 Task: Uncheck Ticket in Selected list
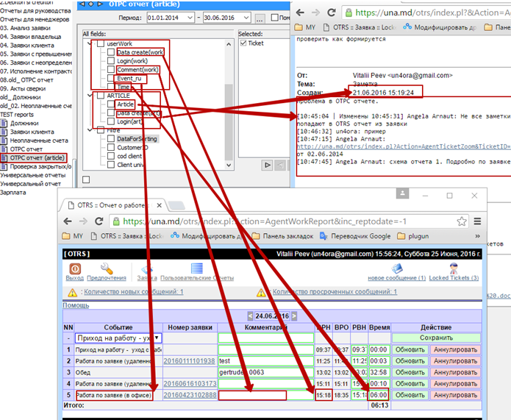click(x=243, y=43)
